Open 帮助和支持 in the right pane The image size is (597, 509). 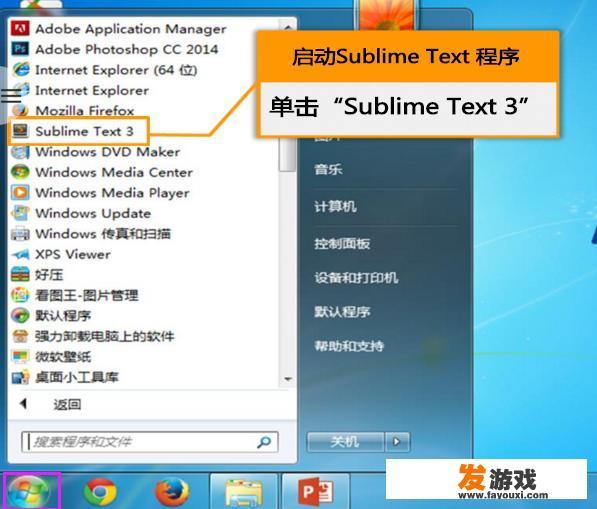(x=349, y=346)
